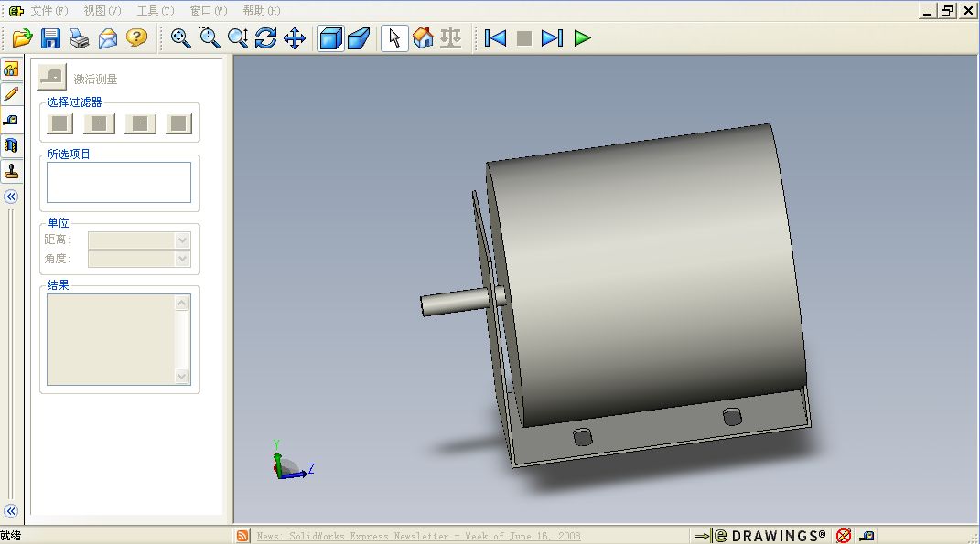980x544 pixels.
Task: Minimize the document window
Action: click(927, 11)
